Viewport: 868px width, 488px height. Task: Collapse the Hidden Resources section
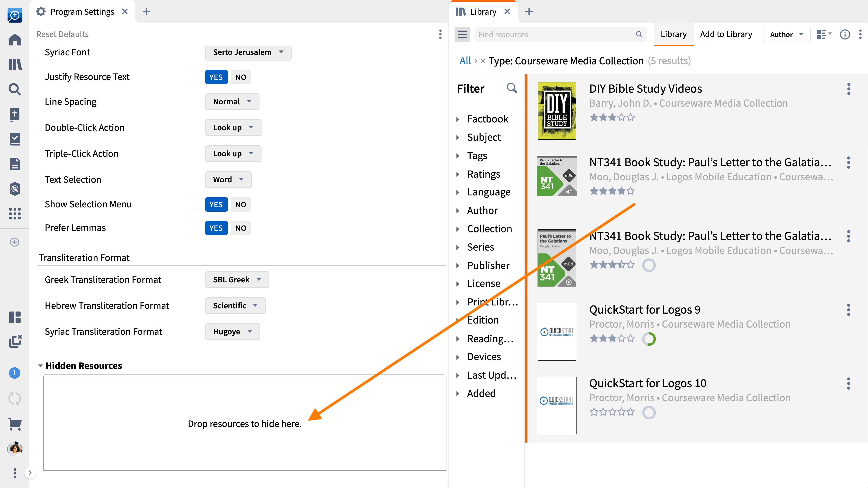tap(40, 366)
